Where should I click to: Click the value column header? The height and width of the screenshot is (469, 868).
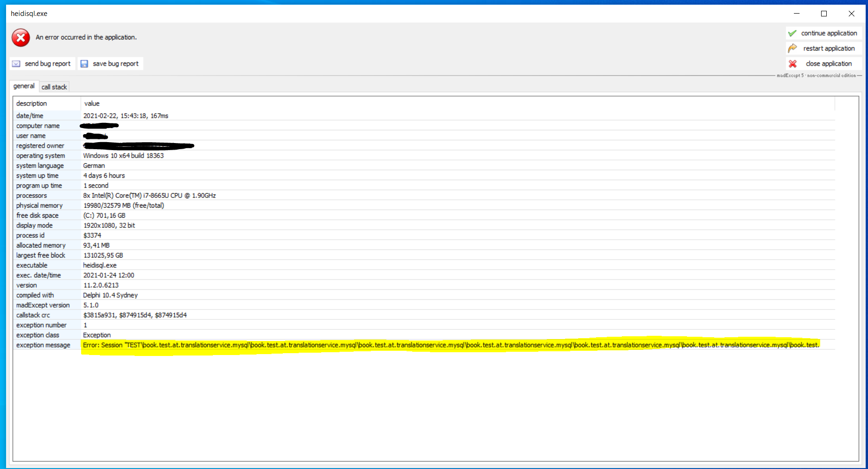(92, 103)
